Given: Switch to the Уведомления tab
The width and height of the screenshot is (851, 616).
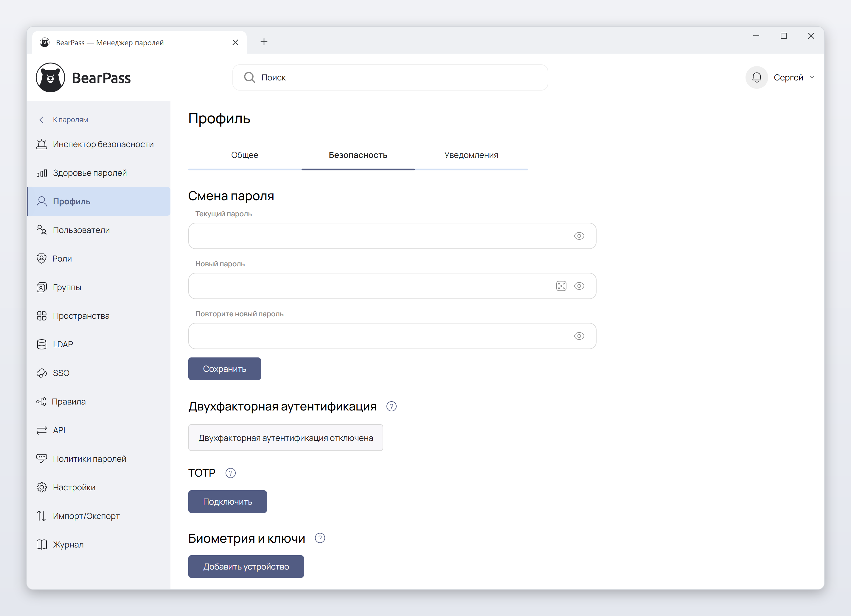Looking at the screenshot, I should click(471, 155).
